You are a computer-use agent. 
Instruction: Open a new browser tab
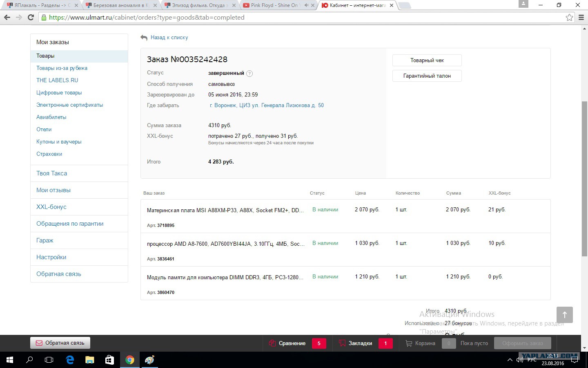pos(404,5)
